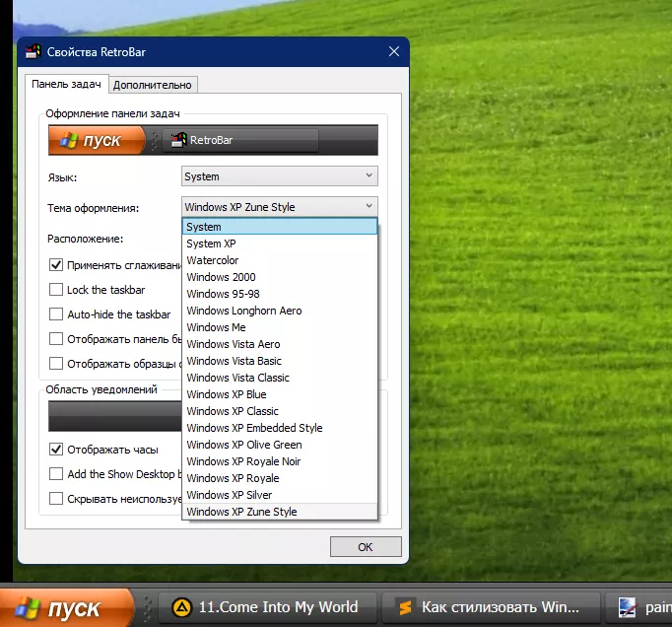
Task: Select the Windows Vista Aero theme
Action: [x=280, y=344]
